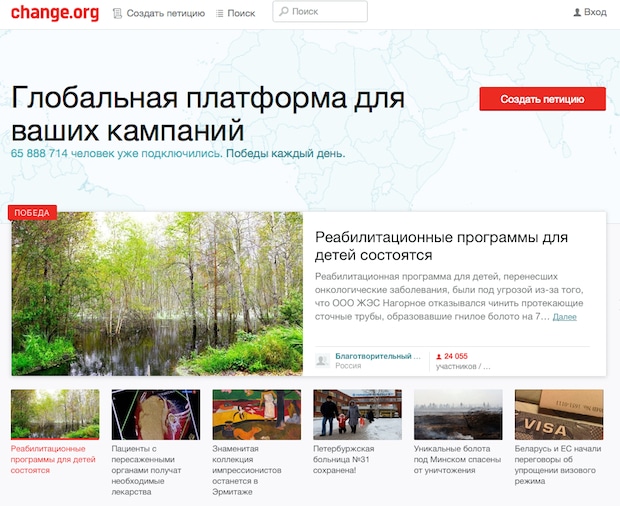The height and width of the screenshot is (506, 620).
Task: Click the scroll icon beside Создать петицию
Action: coord(117,13)
